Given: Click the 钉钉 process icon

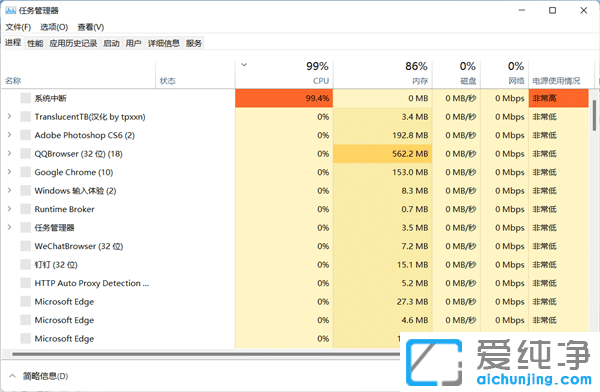Looking at the screenshot, I should pos(26,265).
